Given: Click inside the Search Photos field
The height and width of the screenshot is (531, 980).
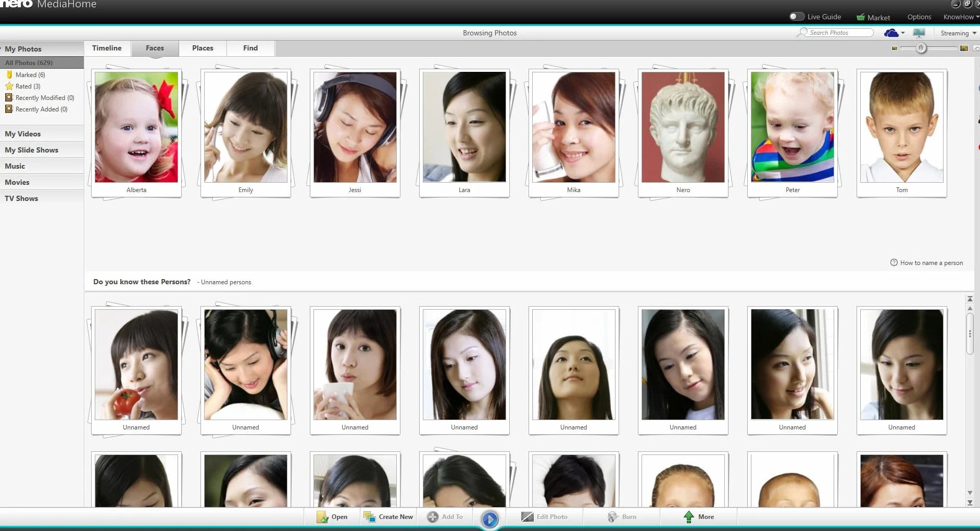Looking at the screenshot, I should tap(839, 33).
